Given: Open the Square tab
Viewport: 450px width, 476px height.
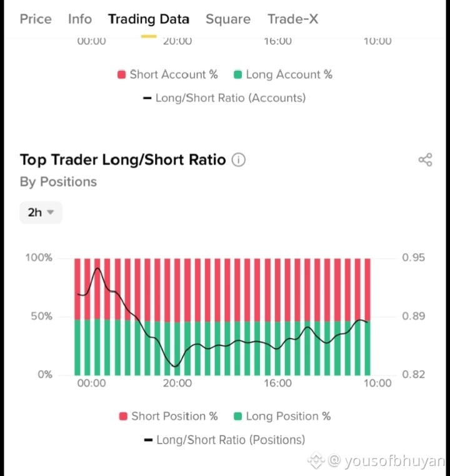Looking at the screenshot, I should click(x=228, y=19).
